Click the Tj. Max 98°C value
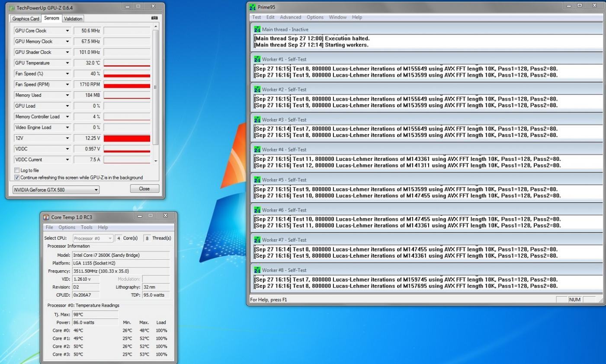606x364 pixels. (95, 315)
